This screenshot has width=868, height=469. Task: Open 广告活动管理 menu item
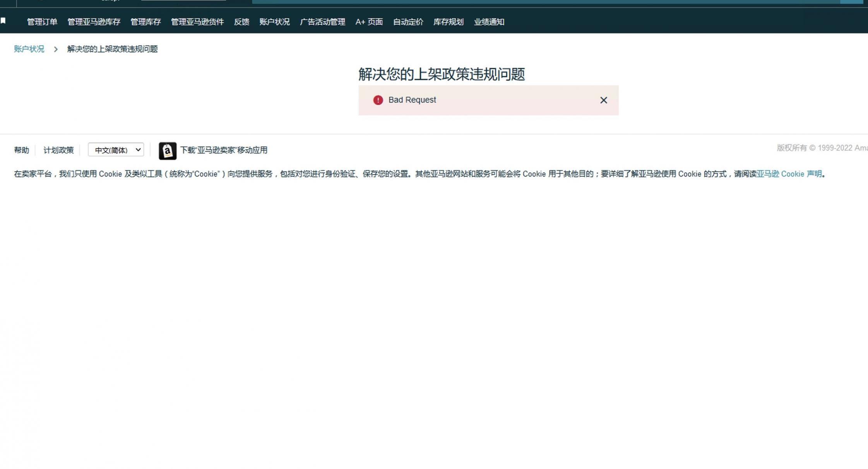[x=322, y=22]
